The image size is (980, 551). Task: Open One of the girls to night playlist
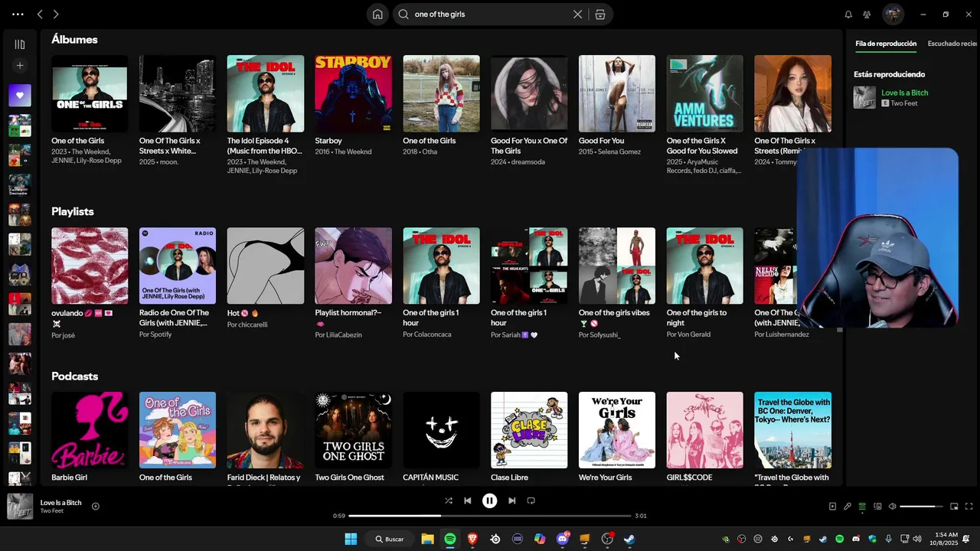tap(704, 266)
